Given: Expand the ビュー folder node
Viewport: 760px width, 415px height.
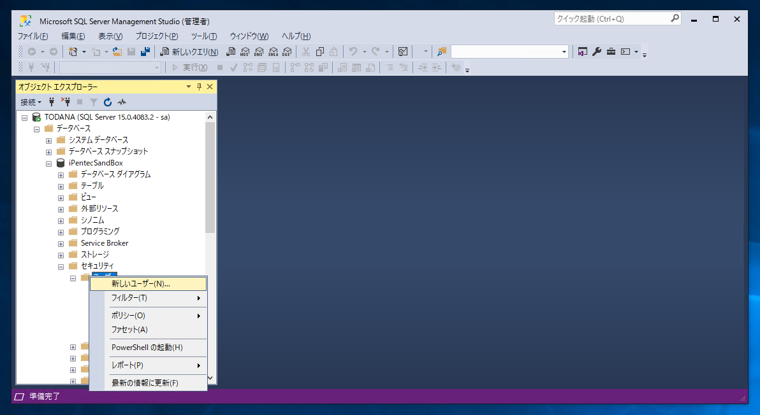Looking at the screenshot, I should point(61,198).
